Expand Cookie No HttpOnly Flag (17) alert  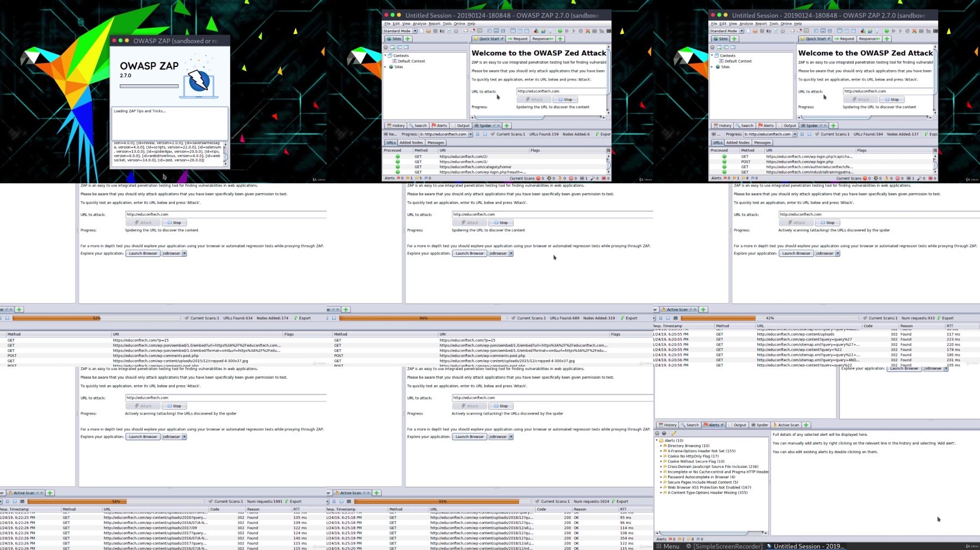pyautogui.click(x=661, y=456)
